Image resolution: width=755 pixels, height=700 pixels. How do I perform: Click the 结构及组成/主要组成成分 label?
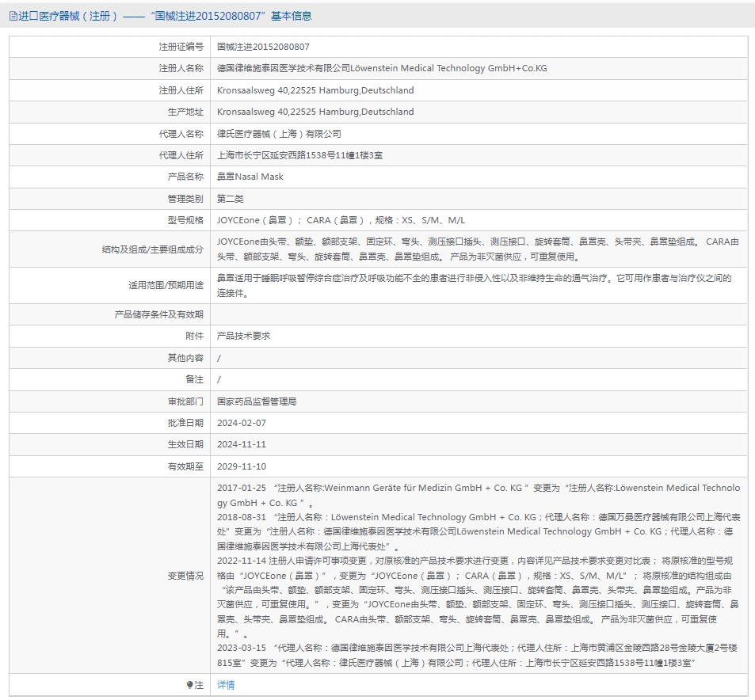[x=153, y=249]
